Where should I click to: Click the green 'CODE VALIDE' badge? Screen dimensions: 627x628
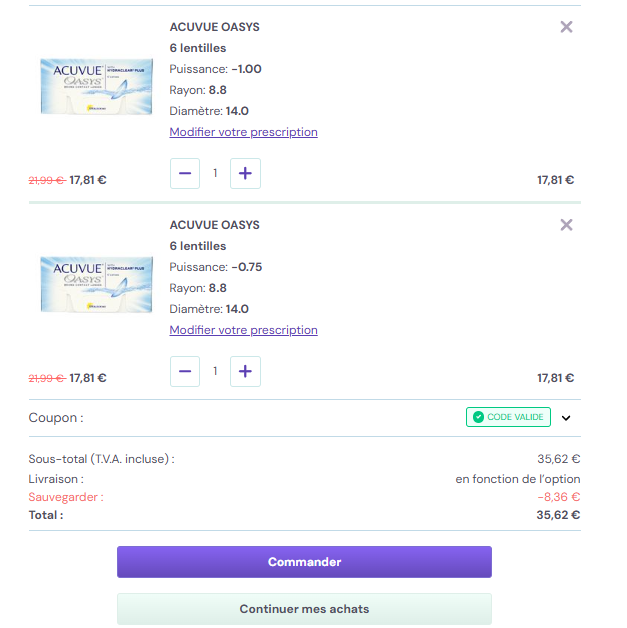pyautogui.click(x=508, y=417)
